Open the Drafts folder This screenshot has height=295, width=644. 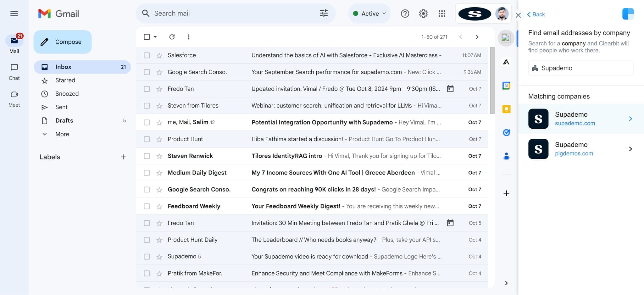64,120
